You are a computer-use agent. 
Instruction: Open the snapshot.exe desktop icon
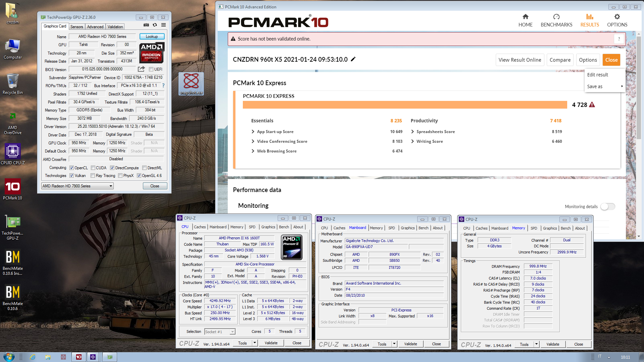(x=191, y=84)
